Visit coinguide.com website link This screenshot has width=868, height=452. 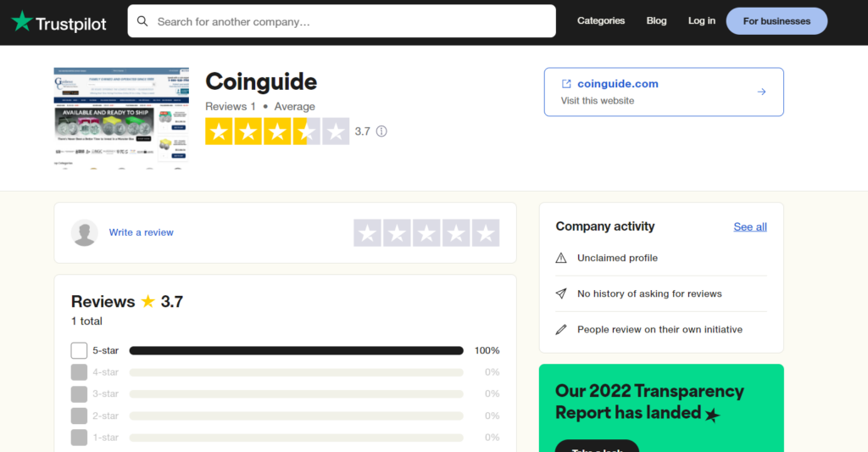point(618,84)
